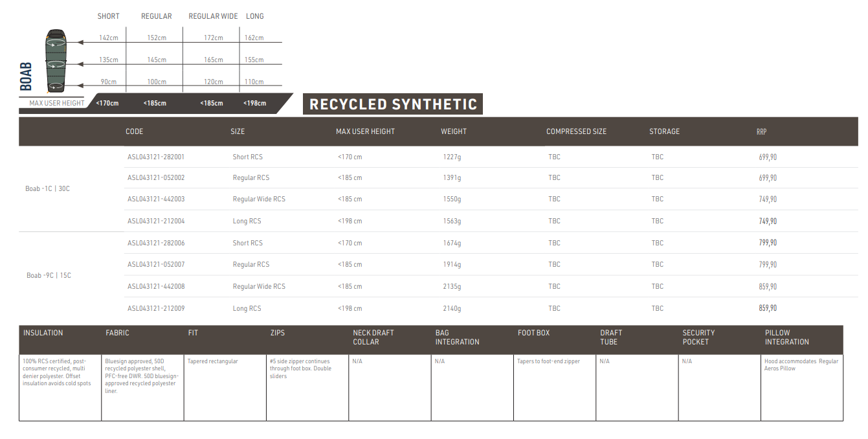Click product code ASL043121-442008
The image size is (868, 439).
tap(156, 286)
